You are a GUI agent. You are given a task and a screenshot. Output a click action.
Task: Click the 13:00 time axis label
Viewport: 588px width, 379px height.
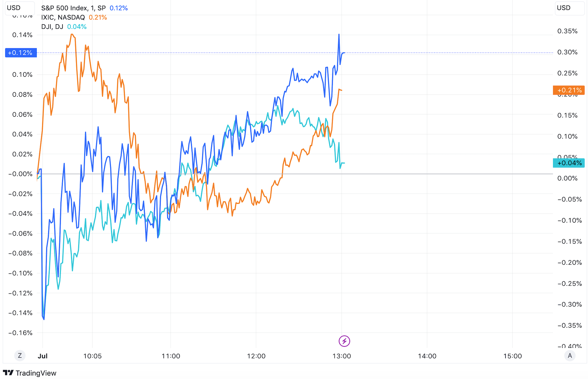point(342,356)
